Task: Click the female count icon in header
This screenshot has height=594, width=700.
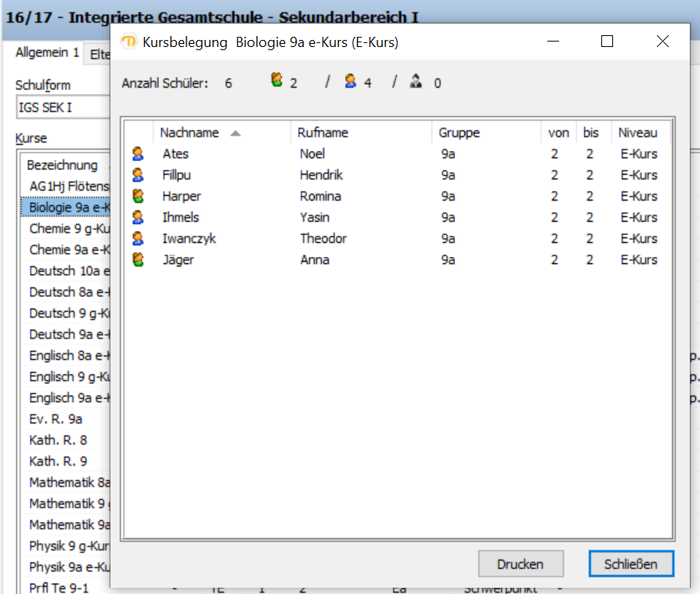Action: (x=276, y=81)
